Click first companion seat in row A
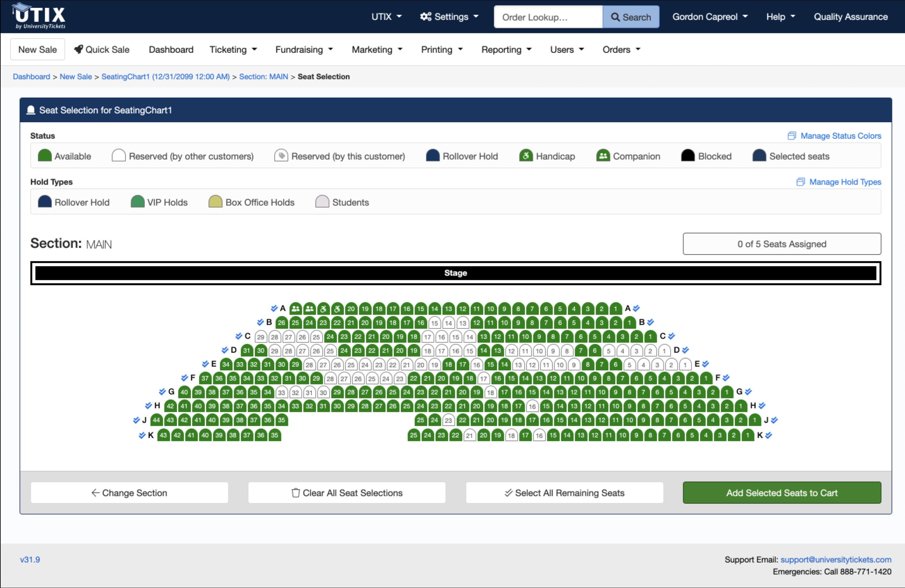 click(295, 309)
